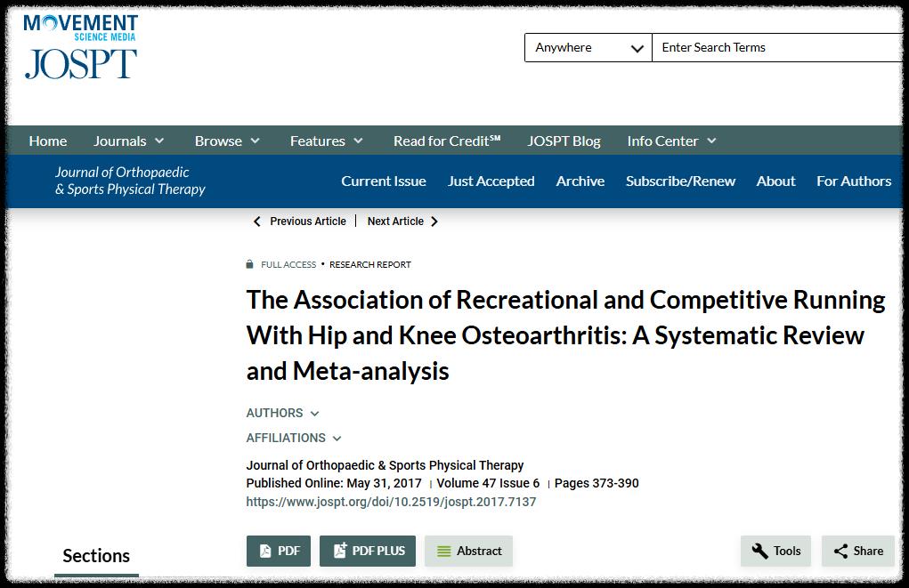909x588 pixels.
Task: Open the Share button
Action: (858, 551)
